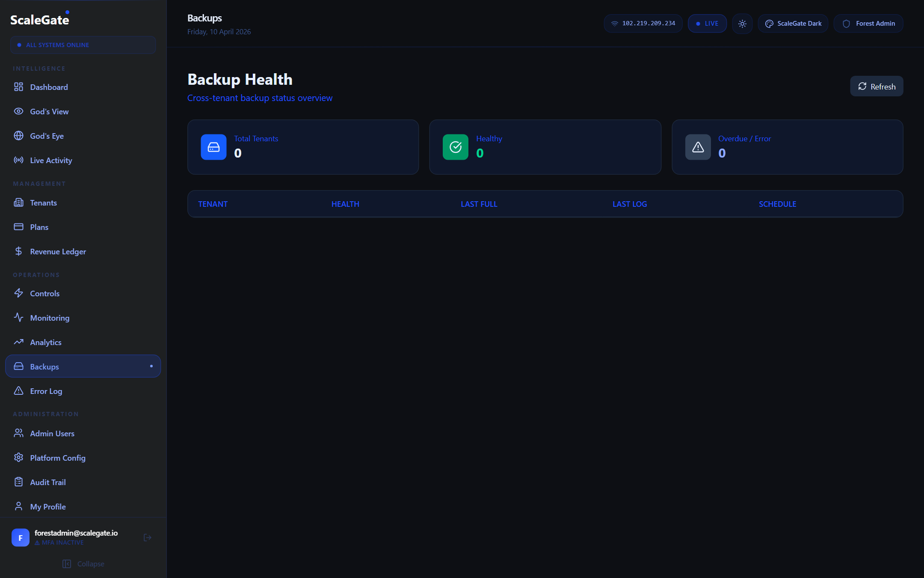
Task: Select the Live Activity signal icon
Action: coord(19,160)
